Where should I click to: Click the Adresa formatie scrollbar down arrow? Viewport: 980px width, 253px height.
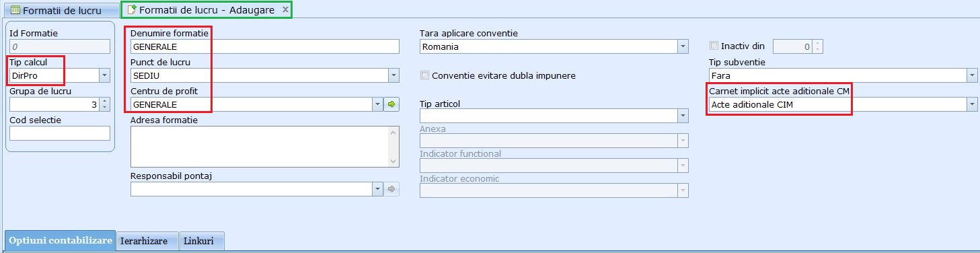tap(393, 161)
